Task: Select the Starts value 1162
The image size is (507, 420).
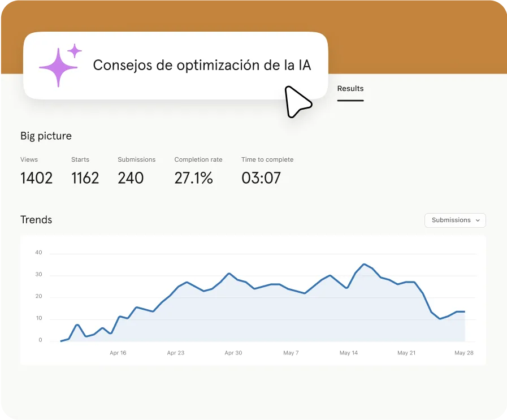Action: 85,178
